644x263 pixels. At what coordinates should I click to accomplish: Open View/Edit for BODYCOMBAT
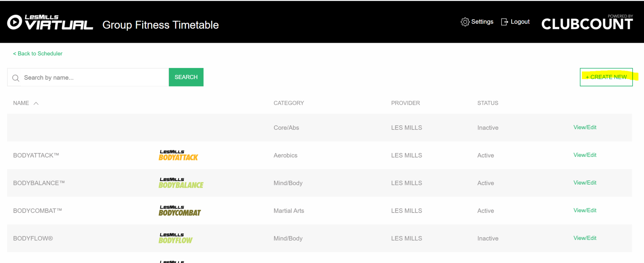[x=585, y=210]
